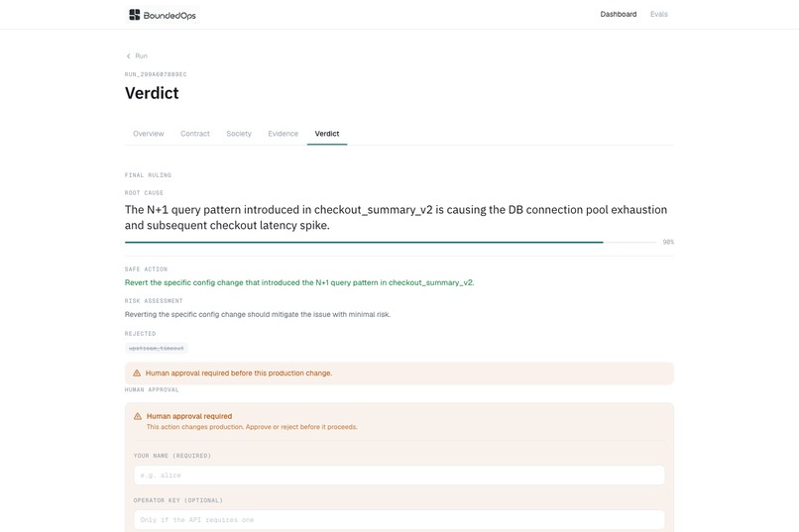Image resolution: width=799 pixels, height=532 pixels.
Task: Open the Society tab
Action: (x=239, y=134)
